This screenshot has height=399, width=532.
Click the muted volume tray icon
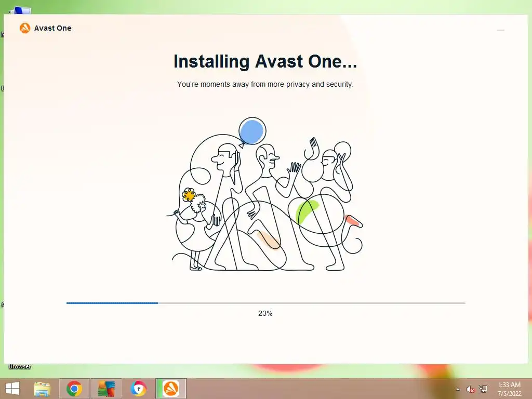(x=471, y=389)
